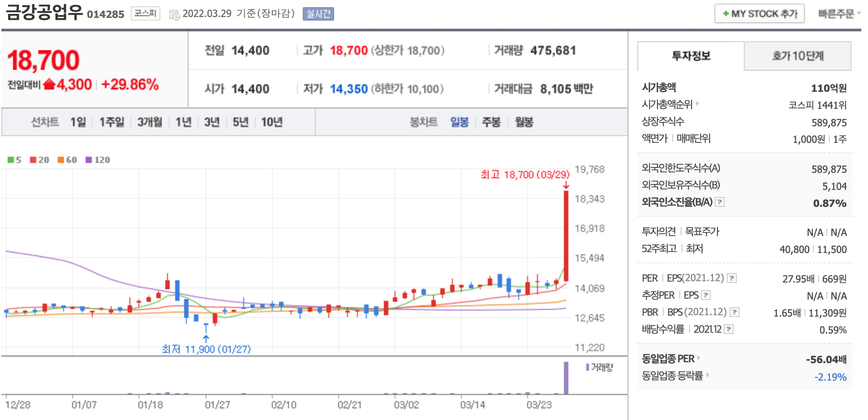Click the -56.04배 same-sector PER value
The width and height of the screenshot is (868, 420).
826,360
